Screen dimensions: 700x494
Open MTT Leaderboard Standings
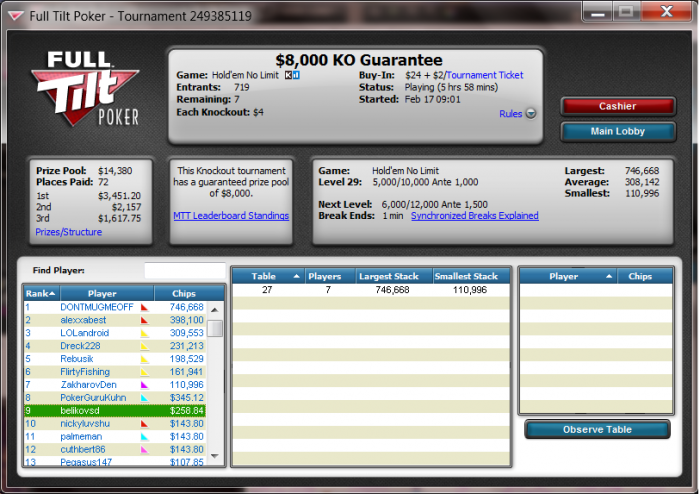(x=231, y=216)
